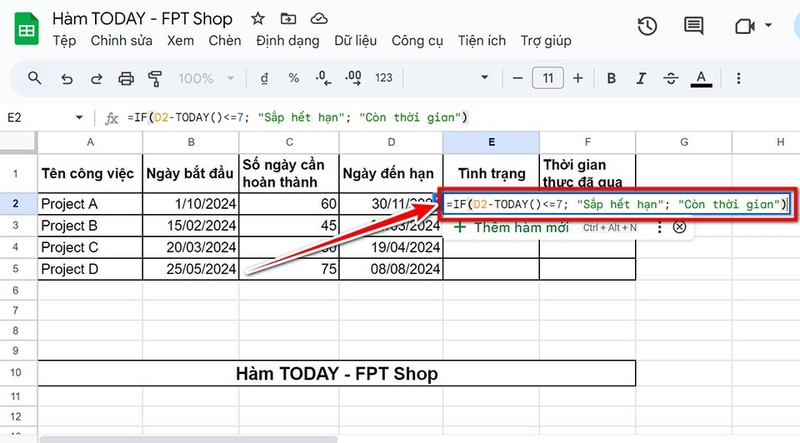Redo the last action
Screen dimensions: 800x443
[x=96, y=79]
